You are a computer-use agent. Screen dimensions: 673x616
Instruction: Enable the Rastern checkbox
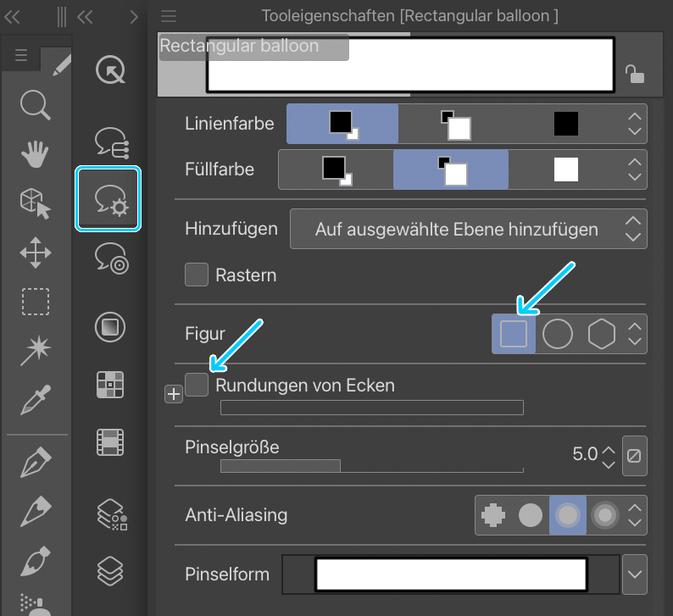[x=197, y=275]
